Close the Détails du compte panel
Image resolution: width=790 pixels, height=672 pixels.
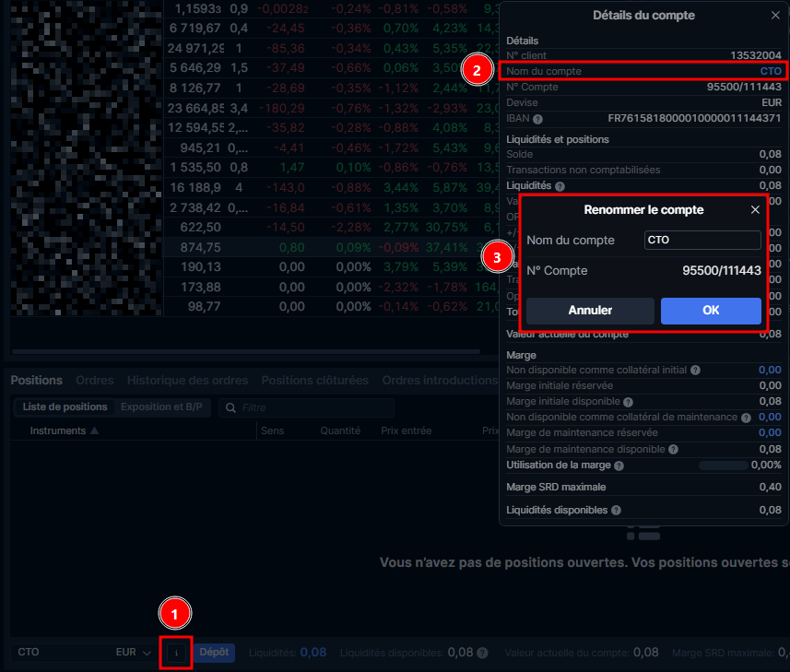coord(774,16)
